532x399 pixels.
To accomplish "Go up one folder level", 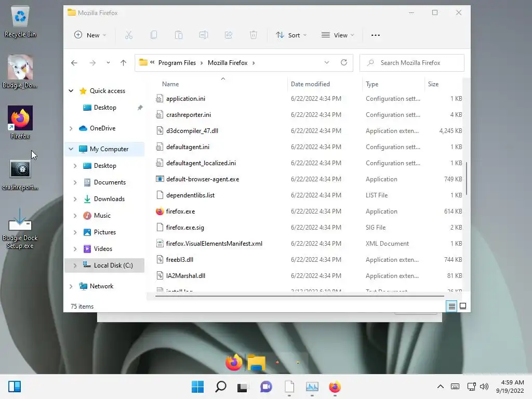I will point(123,63).
